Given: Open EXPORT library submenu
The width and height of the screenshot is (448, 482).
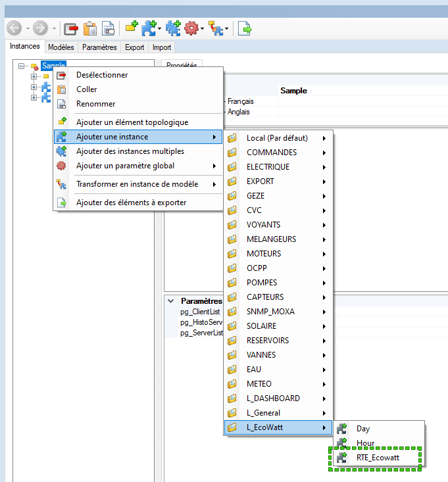Looking at the screenshot, I should (278, 181).
